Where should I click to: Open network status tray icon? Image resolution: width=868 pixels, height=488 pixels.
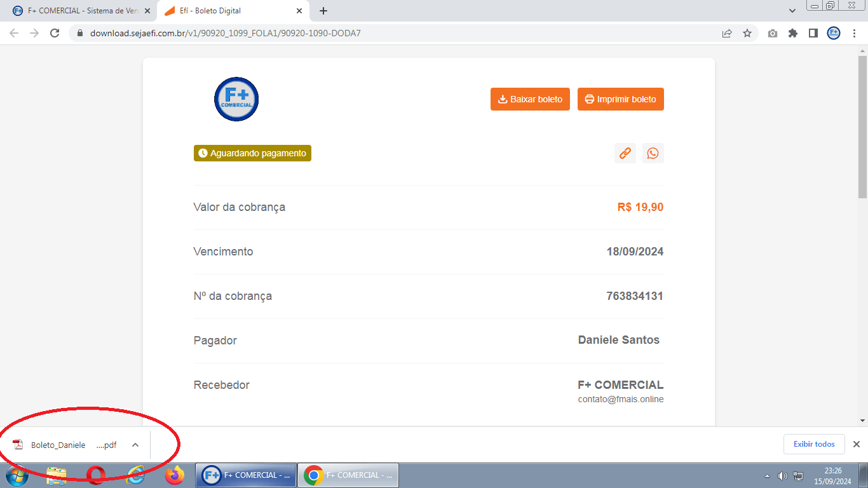point(798,476)
